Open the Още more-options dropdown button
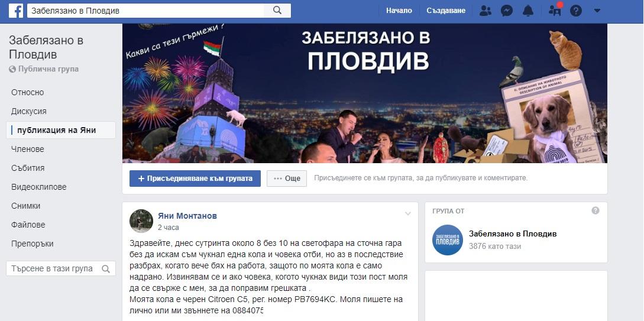The height and width of the screenshot is (321, 644). pos(287,179)
